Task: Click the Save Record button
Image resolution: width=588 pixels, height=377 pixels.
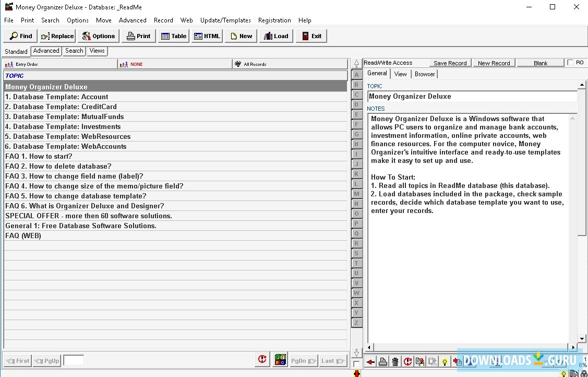Action: [x=450, y=62]
